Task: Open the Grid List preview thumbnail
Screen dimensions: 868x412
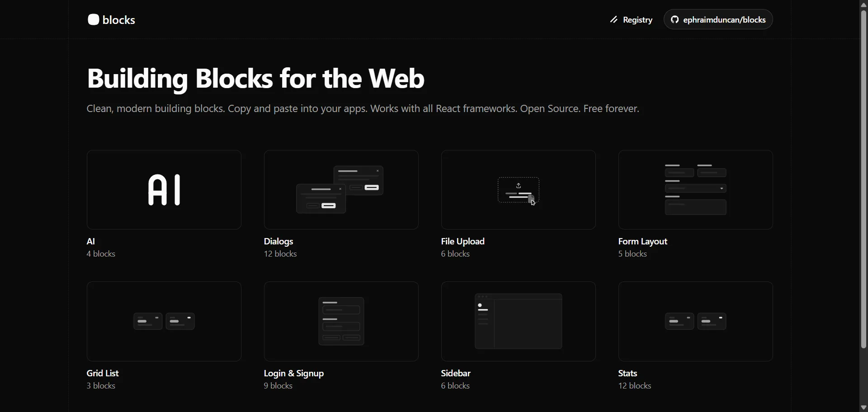Action: pyautogui.click(x=164, y=322)
